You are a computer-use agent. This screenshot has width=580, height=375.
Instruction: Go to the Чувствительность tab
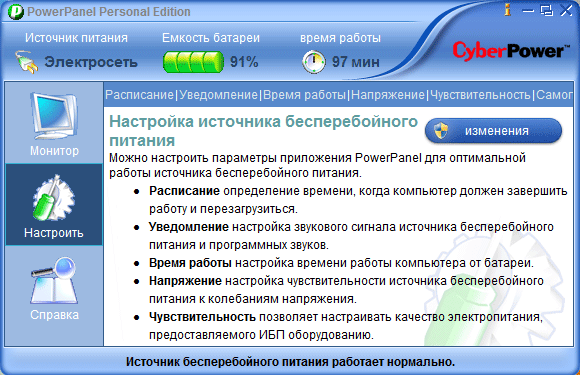[480, 95]
